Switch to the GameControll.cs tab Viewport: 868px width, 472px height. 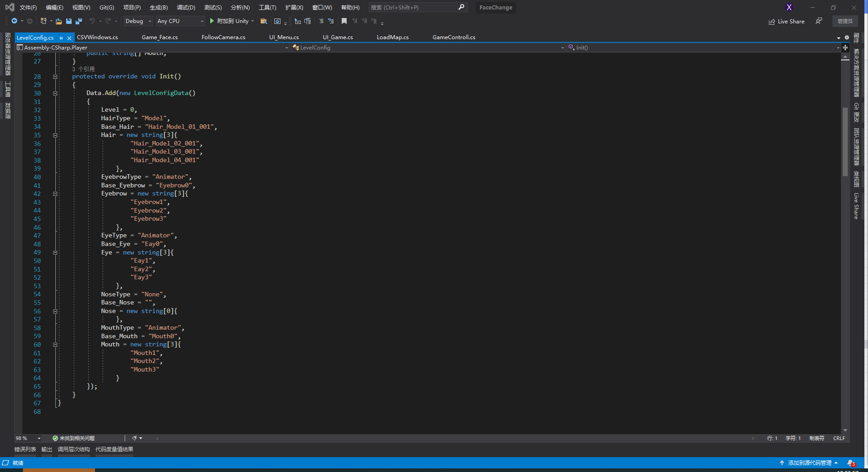pyautogui.click(x=454, y=37)
